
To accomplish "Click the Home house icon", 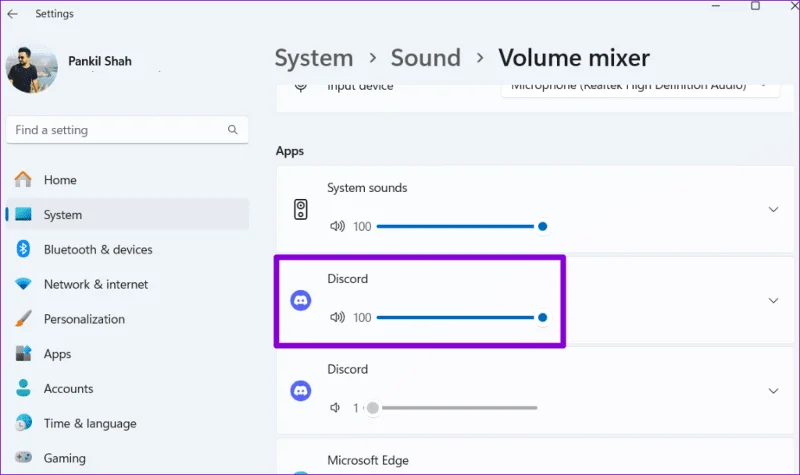I will click(x=23, y=180).
